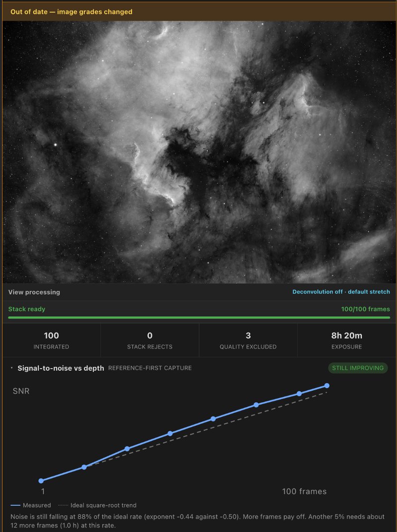Click the 0 STACK REJECTS stat cell
This screenshot has height=532, width=397.
click(150, 340)
